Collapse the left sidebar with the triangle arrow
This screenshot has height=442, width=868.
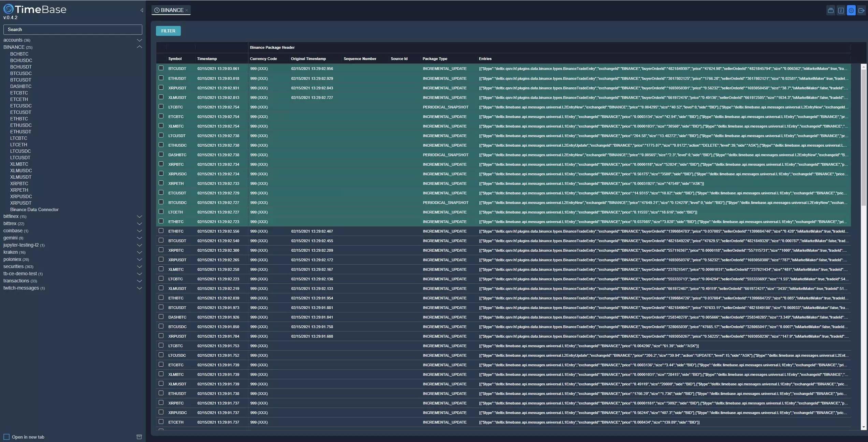(142, 10)
